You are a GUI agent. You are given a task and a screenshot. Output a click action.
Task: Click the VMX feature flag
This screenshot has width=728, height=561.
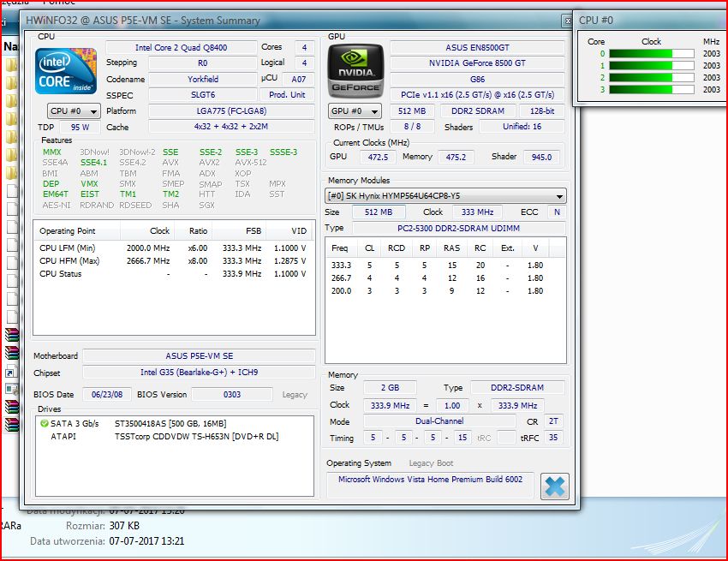tap(89, 184)
